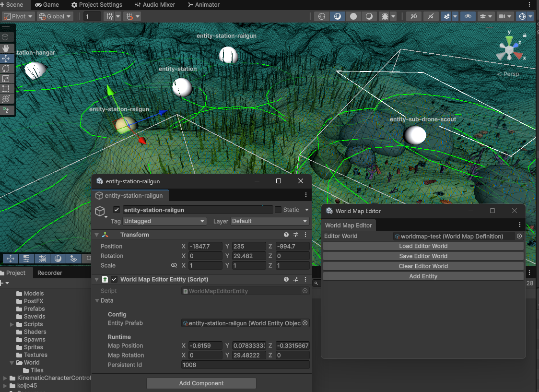Click the Save Editor World button
The width and height of the screenshot is (539, 392).
pyautogui.click(x=423, y=256)
